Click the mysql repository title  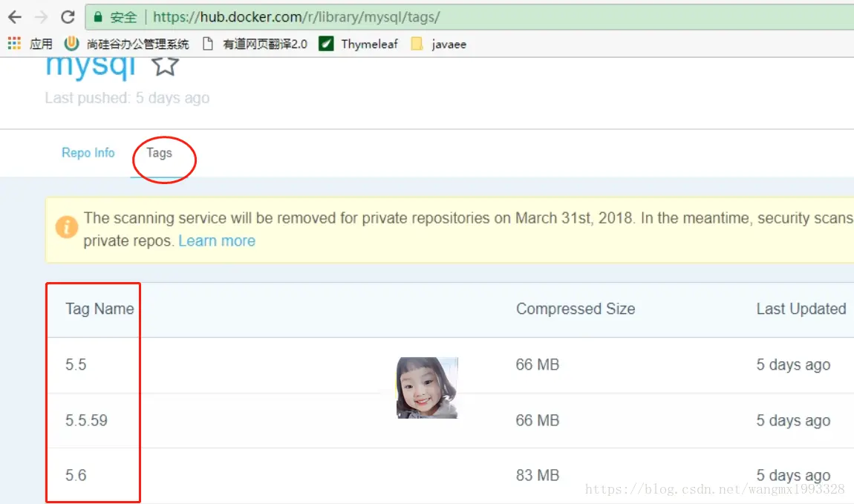[x=91, y=68]
